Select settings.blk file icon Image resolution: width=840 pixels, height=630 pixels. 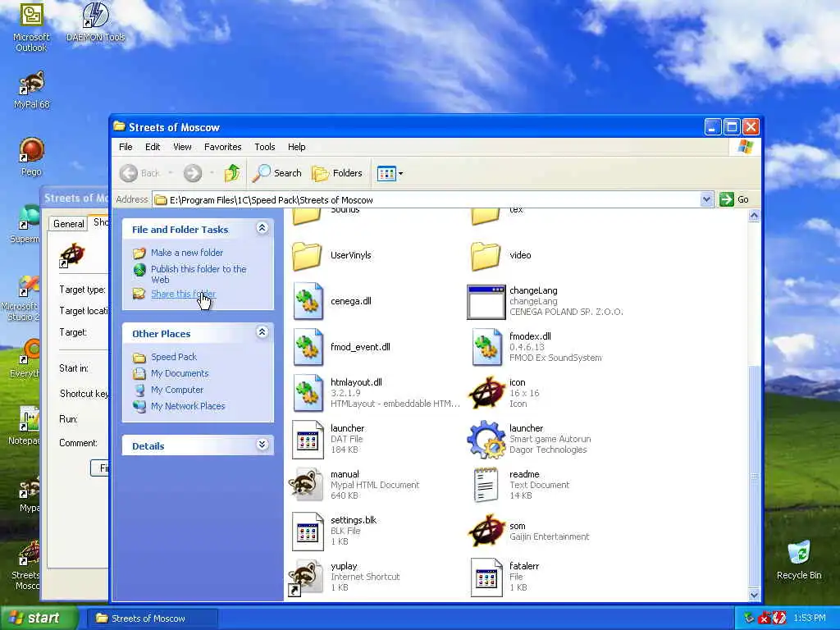[308, 531]
